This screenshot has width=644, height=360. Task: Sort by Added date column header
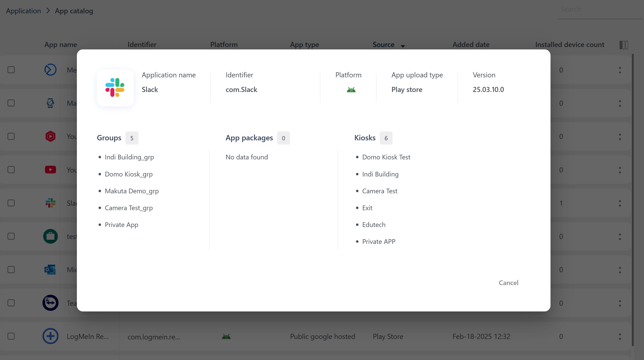tap(471, 45)
